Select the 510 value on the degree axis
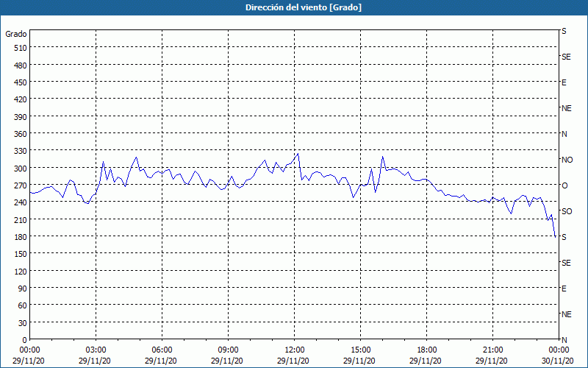Viewport: 588px width, 368px height. click(21, 48)
